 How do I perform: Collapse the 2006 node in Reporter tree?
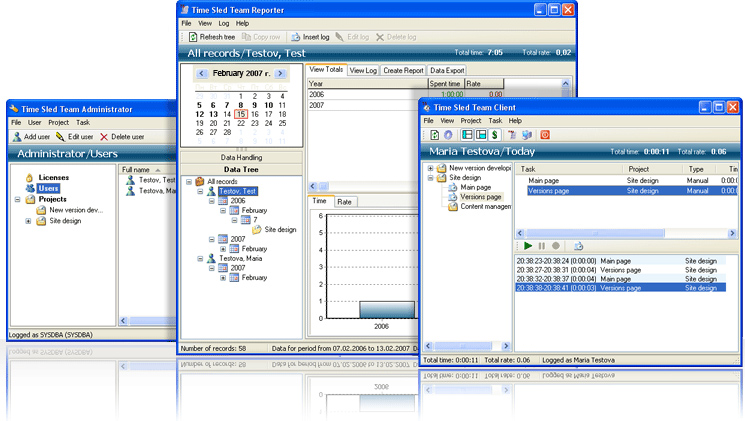pos(211,201)
